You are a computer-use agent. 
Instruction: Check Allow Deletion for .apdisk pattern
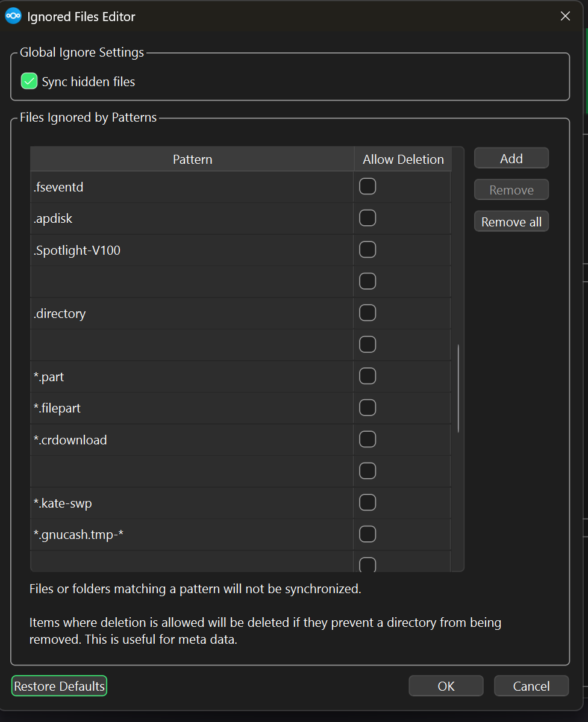point(367,218)
